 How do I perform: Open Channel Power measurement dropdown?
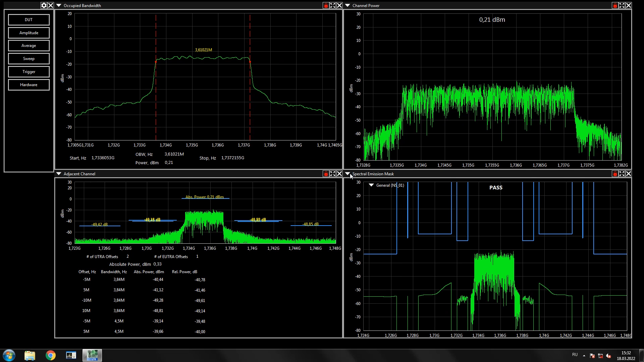(347, 5)
